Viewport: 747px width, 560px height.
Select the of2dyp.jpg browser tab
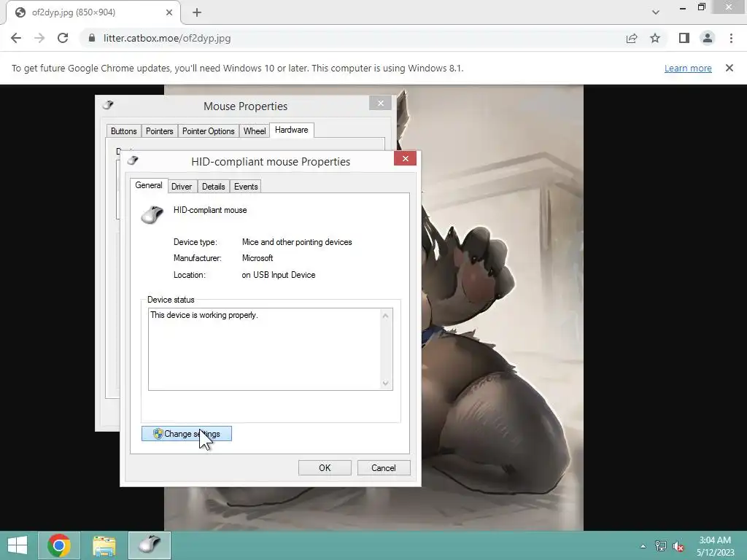coord(93,12)
